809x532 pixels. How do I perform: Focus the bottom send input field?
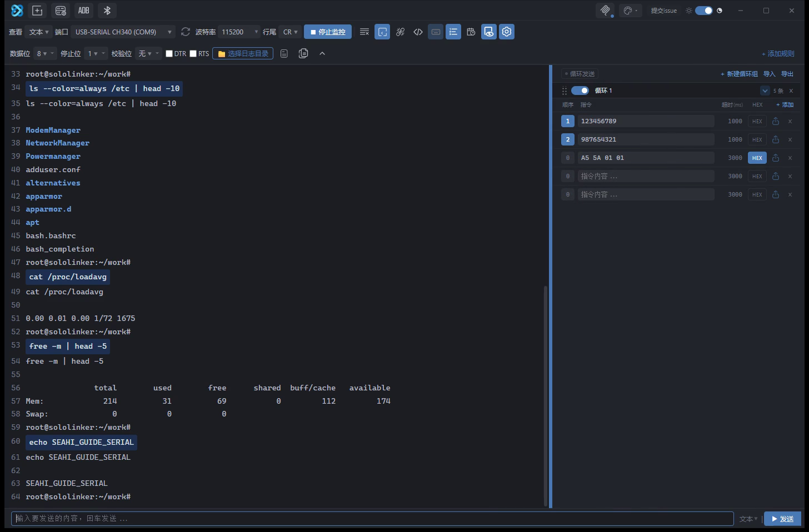pos(372,519)
